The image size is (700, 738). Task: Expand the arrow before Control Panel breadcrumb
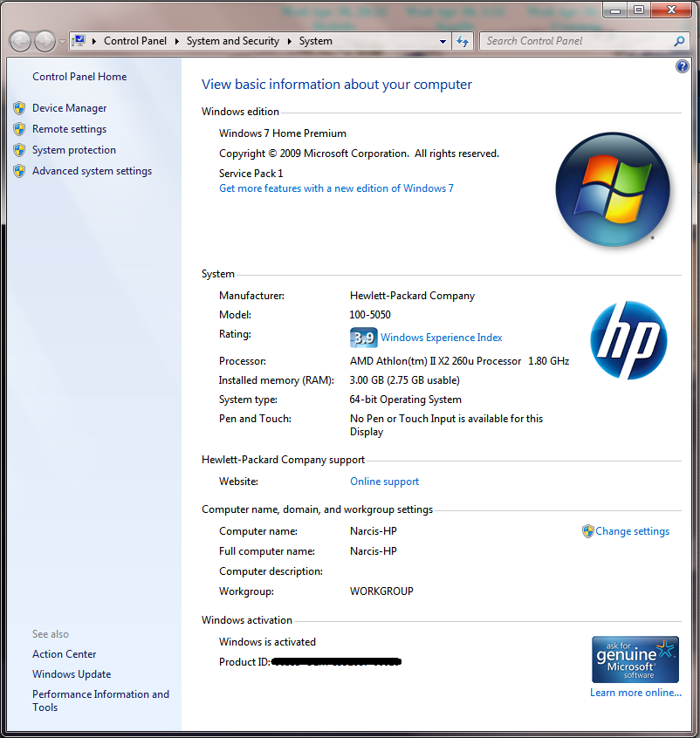(x=94, y=41)
